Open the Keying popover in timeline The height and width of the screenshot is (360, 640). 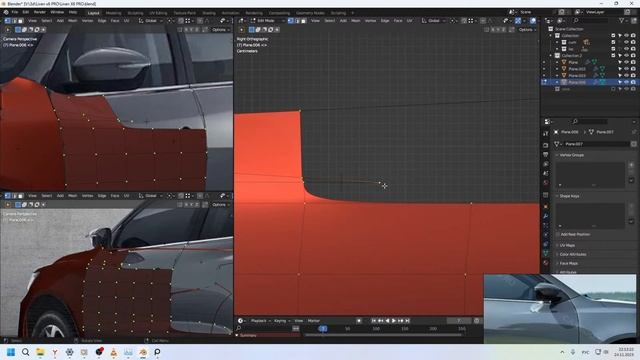(x=281, y=321)
